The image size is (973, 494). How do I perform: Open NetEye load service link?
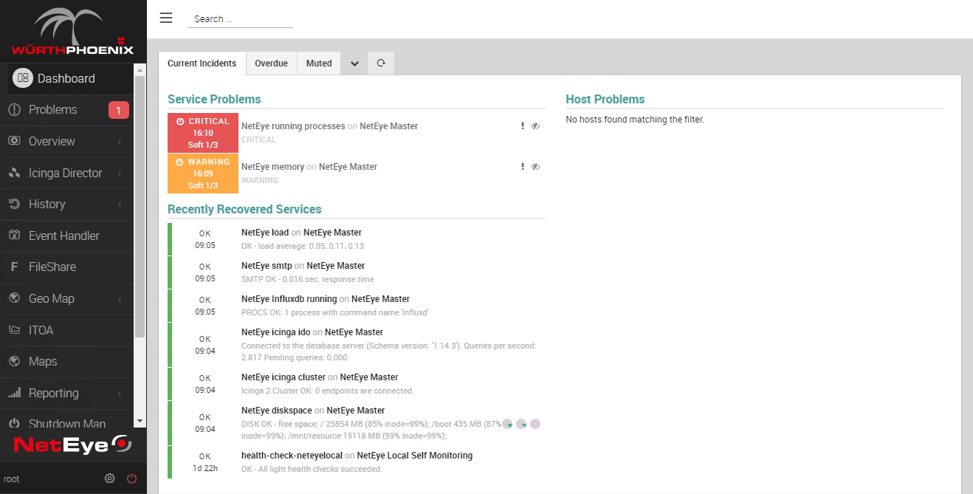click(x=265, y=232)
